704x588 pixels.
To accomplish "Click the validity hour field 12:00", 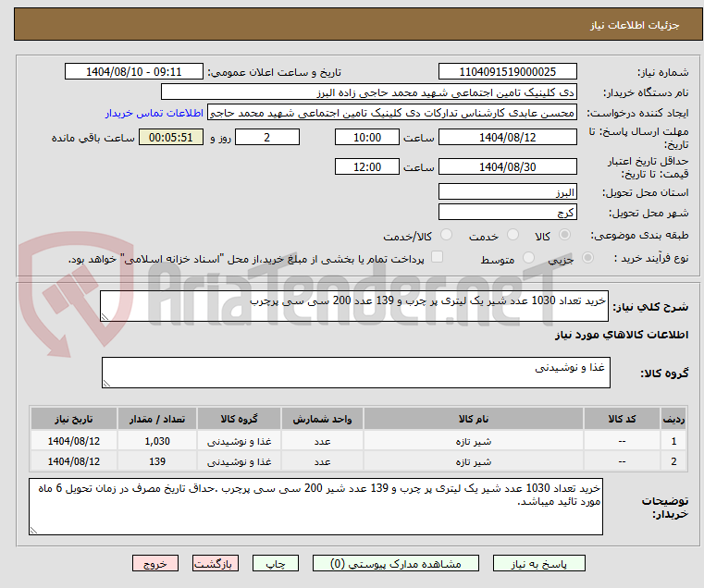I will pyautogui.click(x=367, y=167).
